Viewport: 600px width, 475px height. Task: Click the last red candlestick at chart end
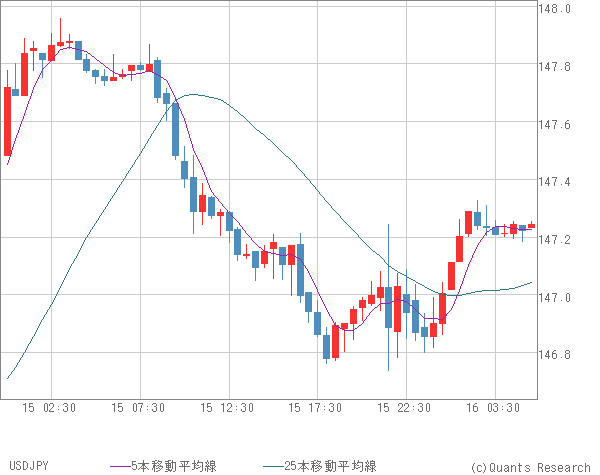click(532, 226)
